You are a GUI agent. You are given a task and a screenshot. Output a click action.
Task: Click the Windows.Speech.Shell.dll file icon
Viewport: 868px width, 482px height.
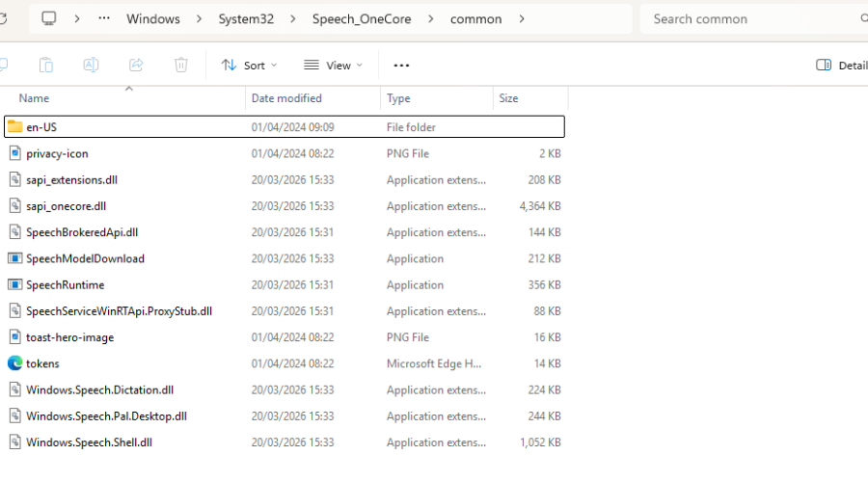14,442
